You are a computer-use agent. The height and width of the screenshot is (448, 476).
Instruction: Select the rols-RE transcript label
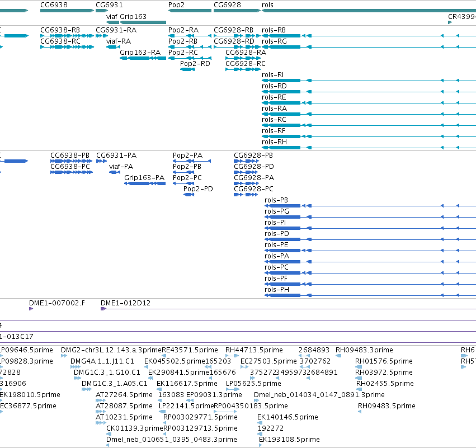[274, 97]
